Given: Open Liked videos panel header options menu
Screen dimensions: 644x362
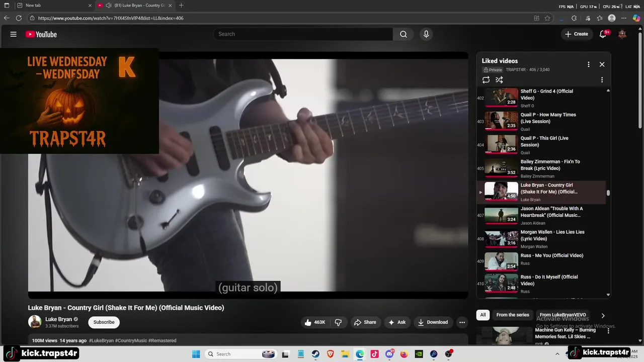Looking at the screenshot, I should [588, 64].
